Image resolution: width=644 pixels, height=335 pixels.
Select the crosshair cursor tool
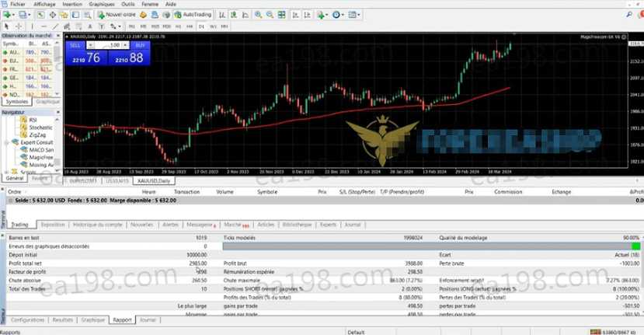click(x=19, y=26)
